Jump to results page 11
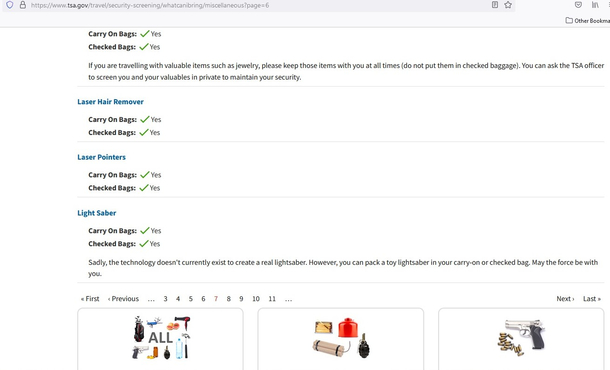 click(272, 299)
